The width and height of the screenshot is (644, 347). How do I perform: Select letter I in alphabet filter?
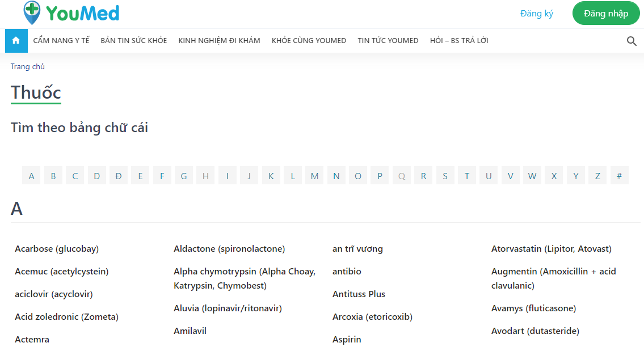pyautogui.click(x=227, y=176)
